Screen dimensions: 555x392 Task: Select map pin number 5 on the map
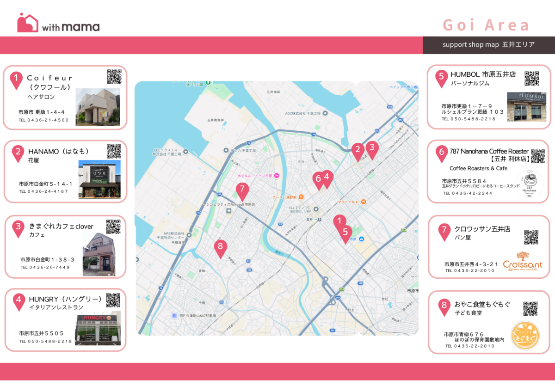[x=345, y=234]
